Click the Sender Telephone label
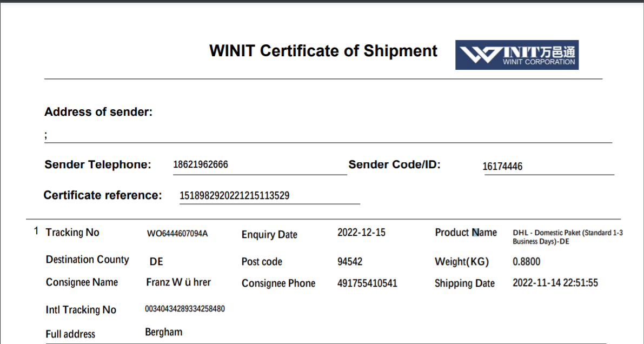The width and height of the screenshot is (644, 344). (98, 164)
